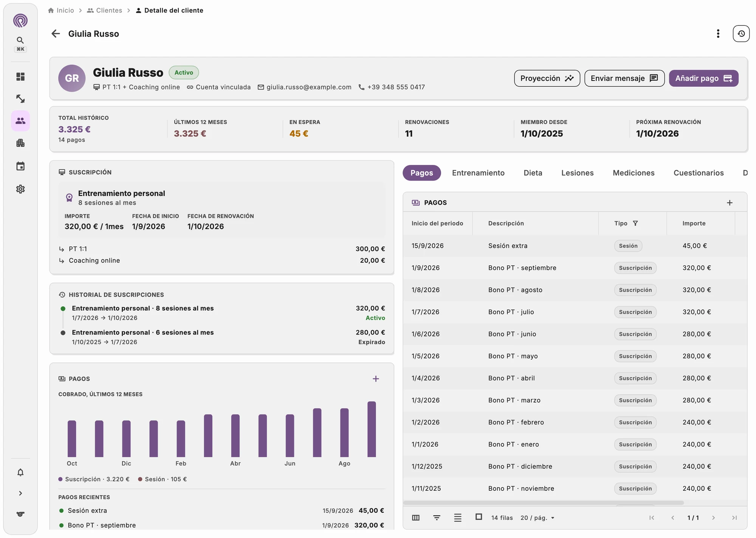Open the dumbbell workouts icon in sidebar

click(x=20, y=99)
